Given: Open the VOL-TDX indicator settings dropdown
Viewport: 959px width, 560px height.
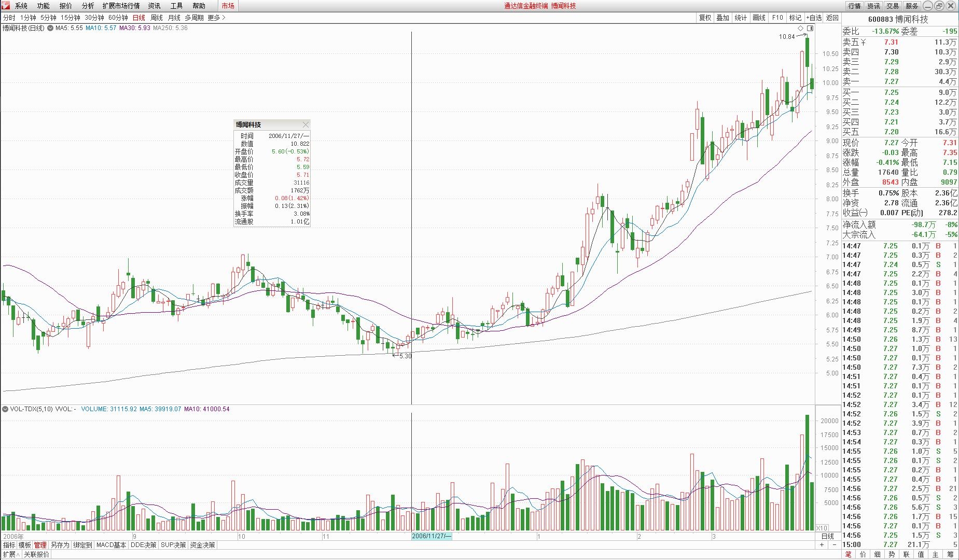Looking at the screenshot, I should coord(5,409).
